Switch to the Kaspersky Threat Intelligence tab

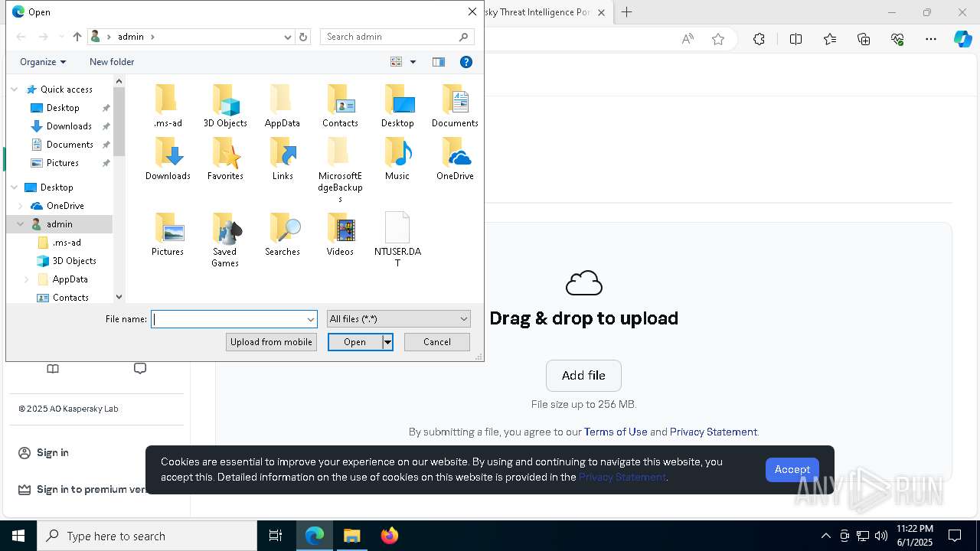click(538, 12)
